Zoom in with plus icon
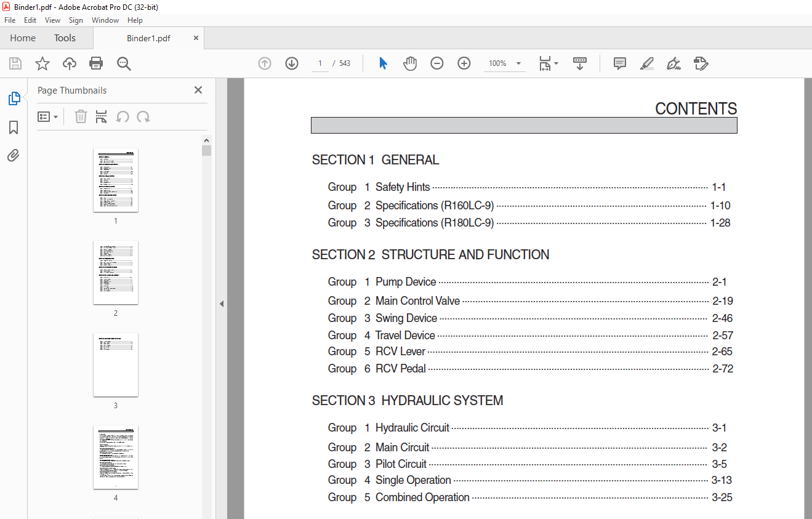 click(464, 63)
